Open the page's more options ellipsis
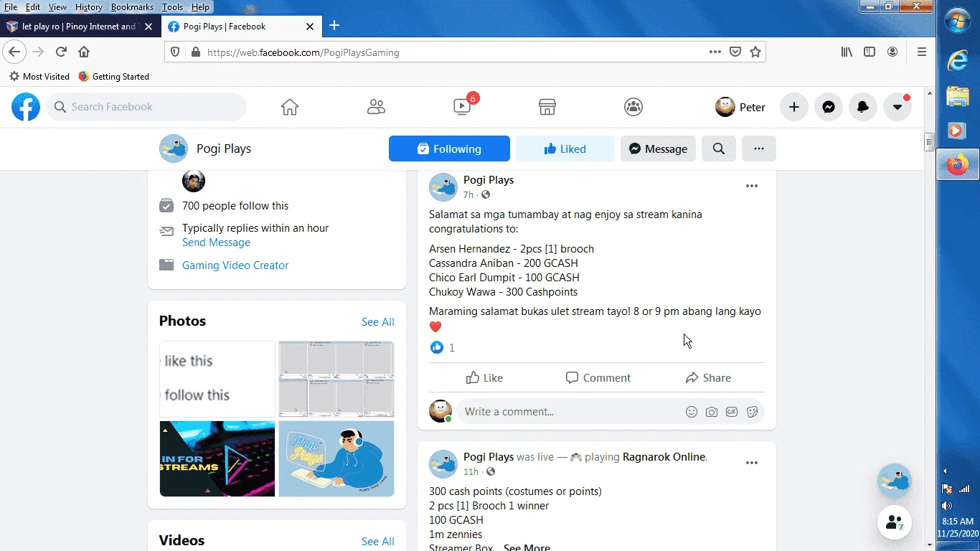The height and width of the screenshot is (551, 980). tap(759, 149)
